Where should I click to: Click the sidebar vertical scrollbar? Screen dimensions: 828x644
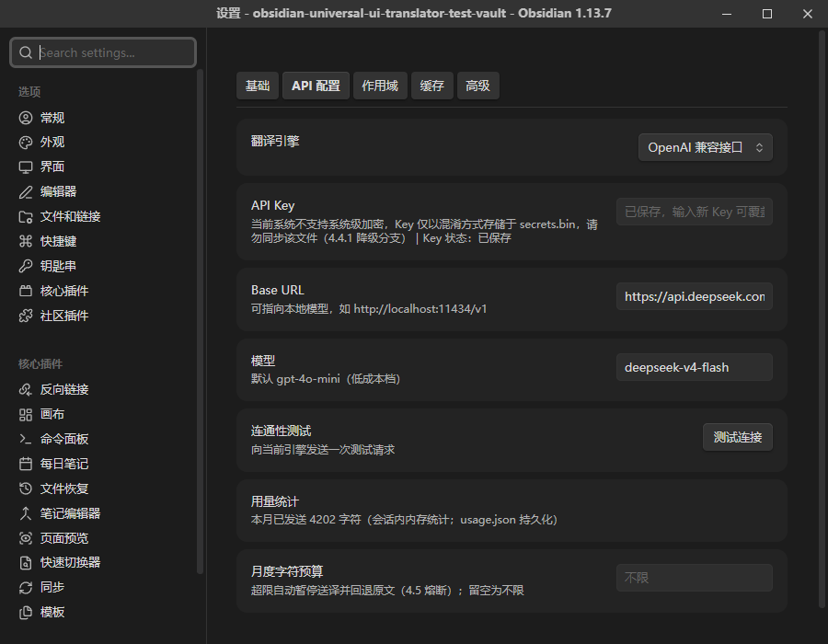[x=200, y=321]
